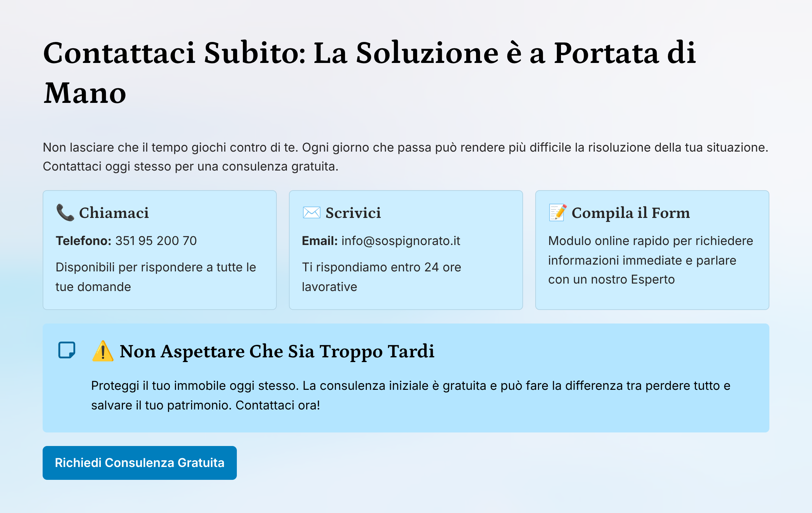
Task: Click the blue sticky note icon
Action: coord(67,350)
